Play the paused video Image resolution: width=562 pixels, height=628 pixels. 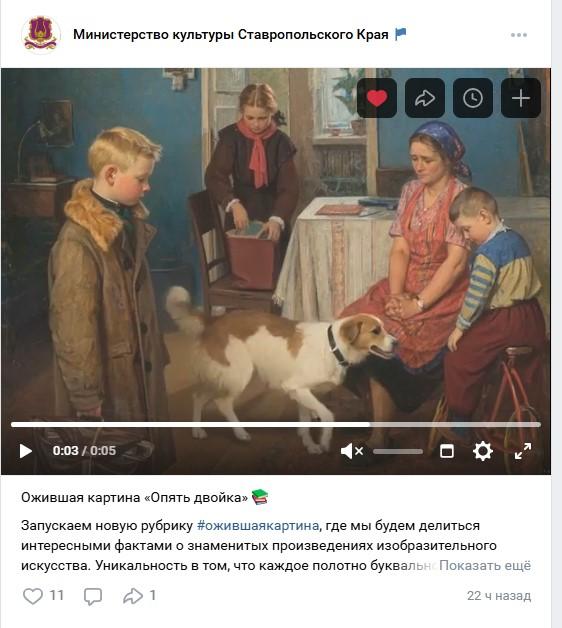[26, 451]
